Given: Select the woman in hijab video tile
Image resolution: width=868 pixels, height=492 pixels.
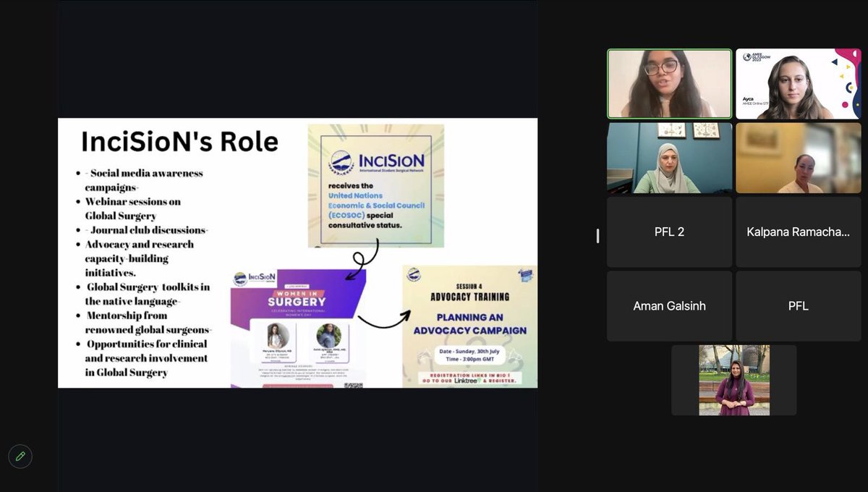Looking at the screenshot, I should 670,158.
